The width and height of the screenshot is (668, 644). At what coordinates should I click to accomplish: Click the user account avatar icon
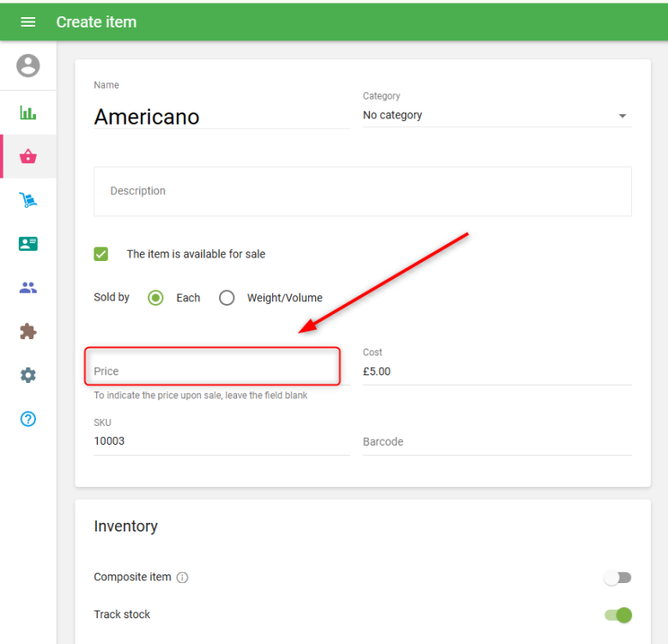click(x=28, y=65)
